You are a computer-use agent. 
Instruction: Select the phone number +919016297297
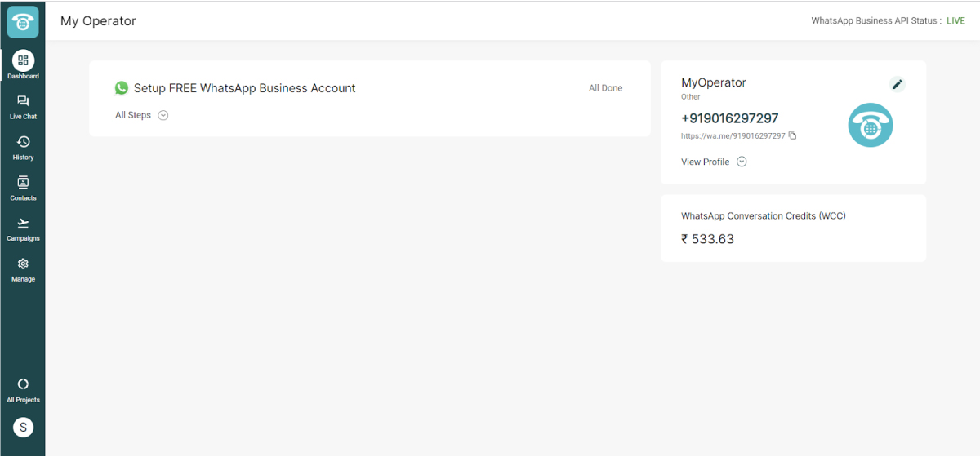click(729, 118)
